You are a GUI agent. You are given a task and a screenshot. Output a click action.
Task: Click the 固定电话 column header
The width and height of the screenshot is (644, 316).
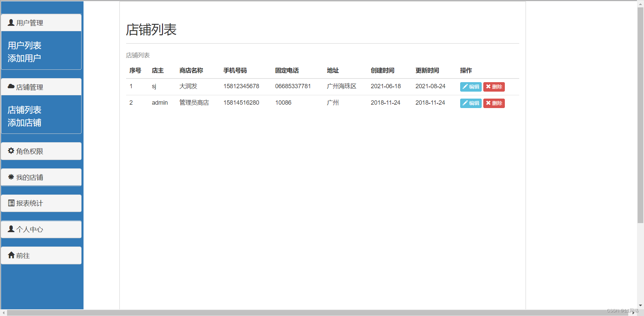coord(287,70)
